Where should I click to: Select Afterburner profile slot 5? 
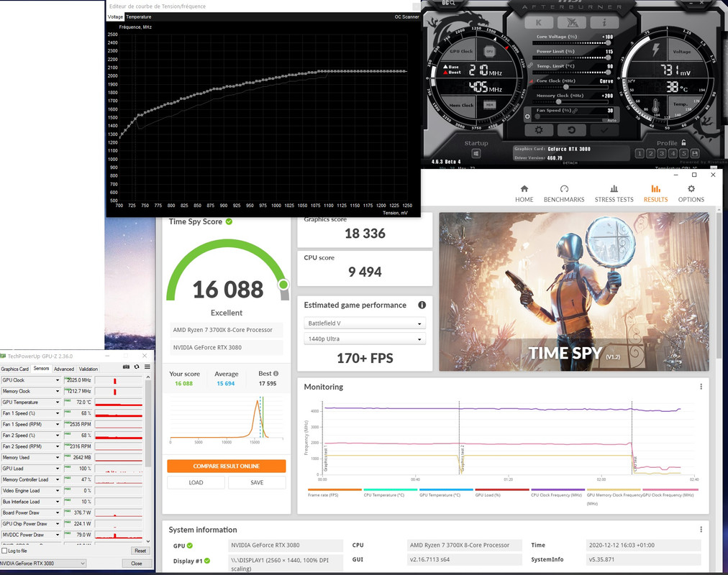(x=684, y=154)
